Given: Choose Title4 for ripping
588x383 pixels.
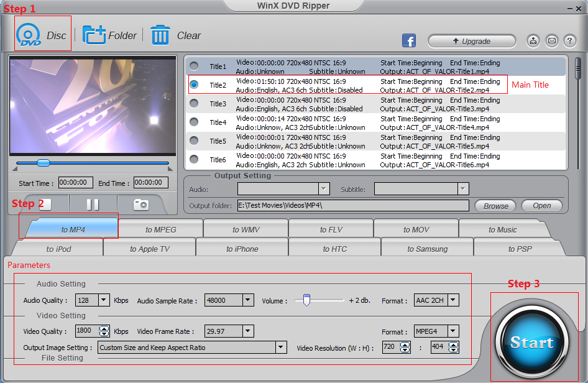Looking at the screenshot, I should tap(193, 122).
